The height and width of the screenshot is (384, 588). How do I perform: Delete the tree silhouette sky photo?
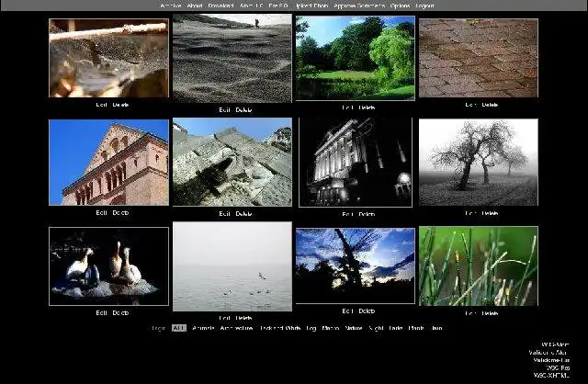pos(367,311)
